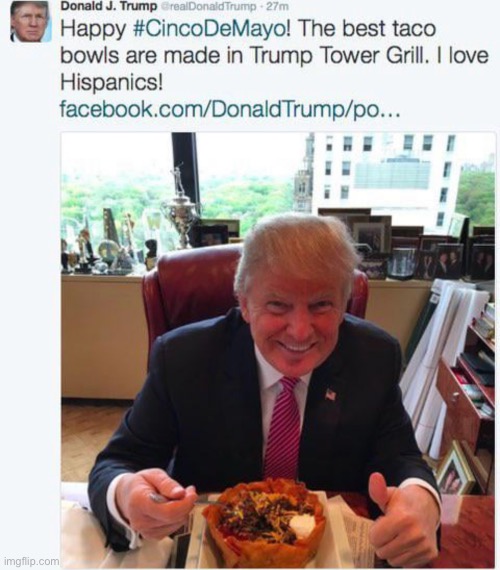Click the pink striped tie
500x570 pixels.
coord(282,427)
